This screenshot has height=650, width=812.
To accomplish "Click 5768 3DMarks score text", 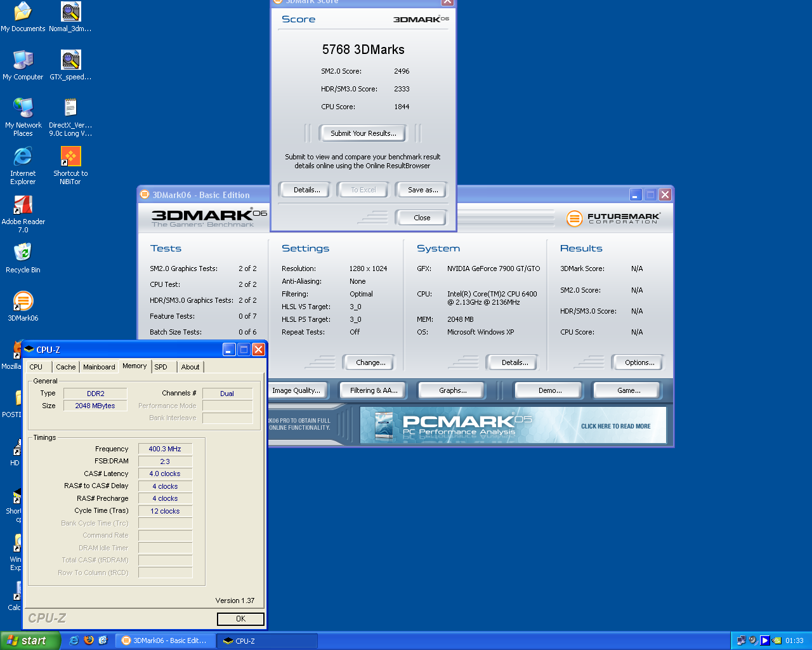I will 363,50.
